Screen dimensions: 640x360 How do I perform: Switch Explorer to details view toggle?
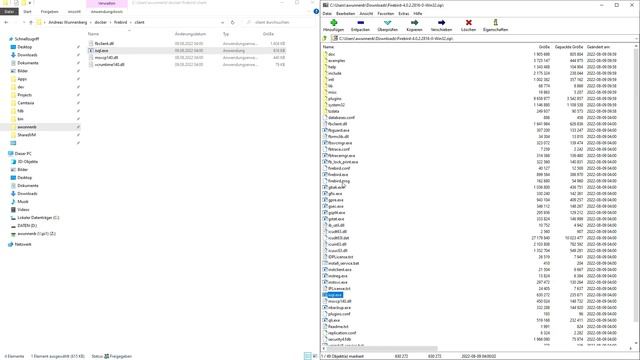click(308, 356)
